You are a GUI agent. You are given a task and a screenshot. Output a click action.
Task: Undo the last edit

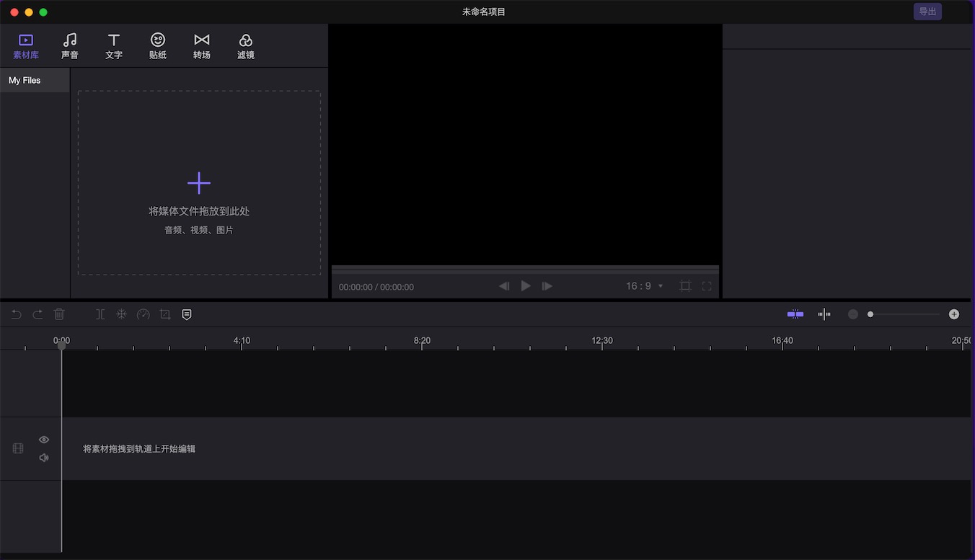[17, 314]
